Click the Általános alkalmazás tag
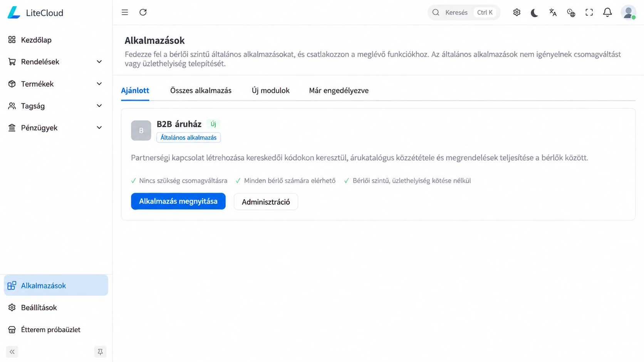644x362 pixels. pyautogui.click(x=188, y=137)
